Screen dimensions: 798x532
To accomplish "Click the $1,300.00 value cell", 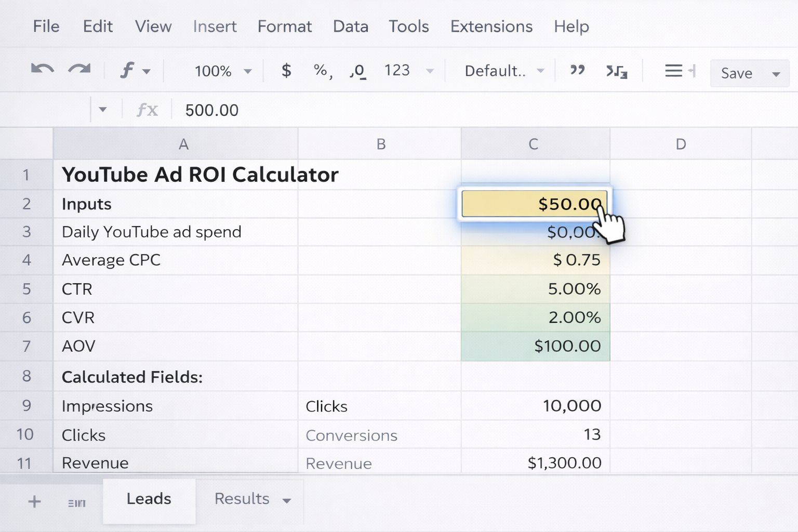I will pos(536,462).
